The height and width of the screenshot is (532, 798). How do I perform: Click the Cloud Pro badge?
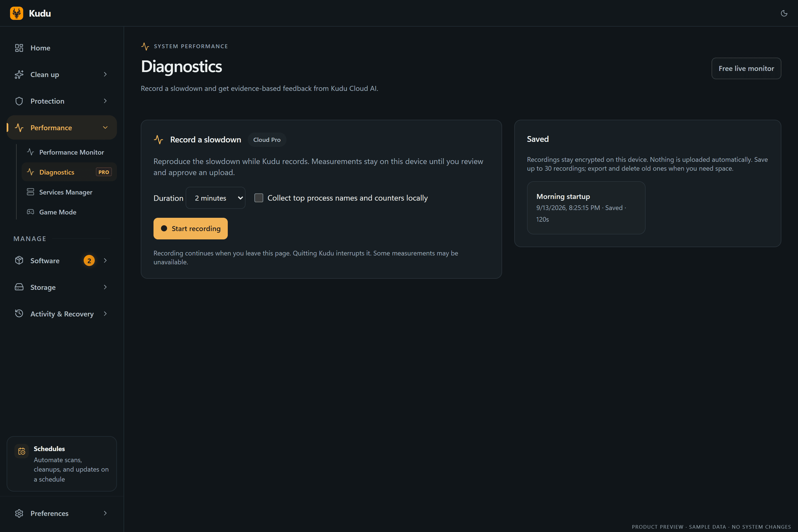point(267,140)
